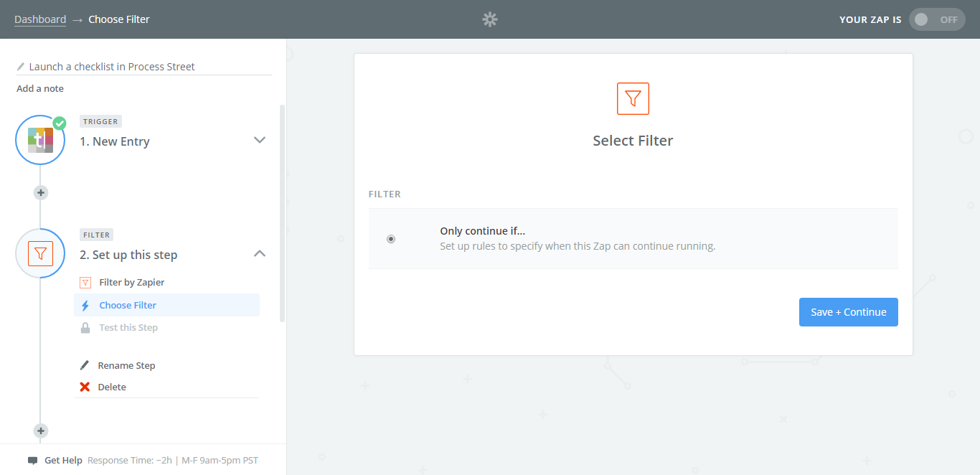The width and height of the screenshot is (980, 475).
Task: Add a step with the plus below filter
Action: point(41,431)
